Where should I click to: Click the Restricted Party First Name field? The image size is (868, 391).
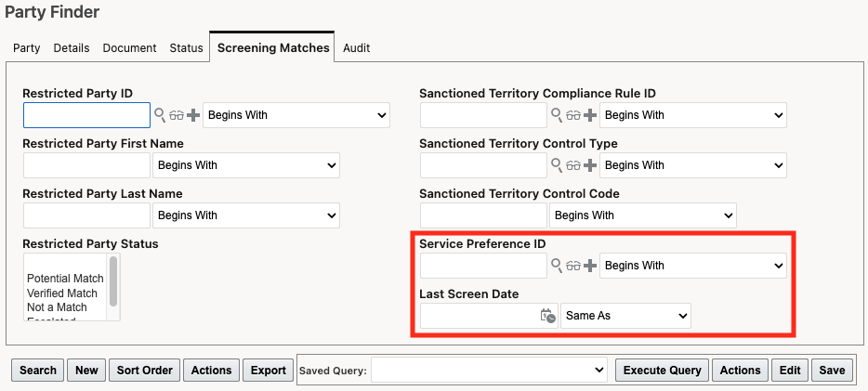[86, 165]
